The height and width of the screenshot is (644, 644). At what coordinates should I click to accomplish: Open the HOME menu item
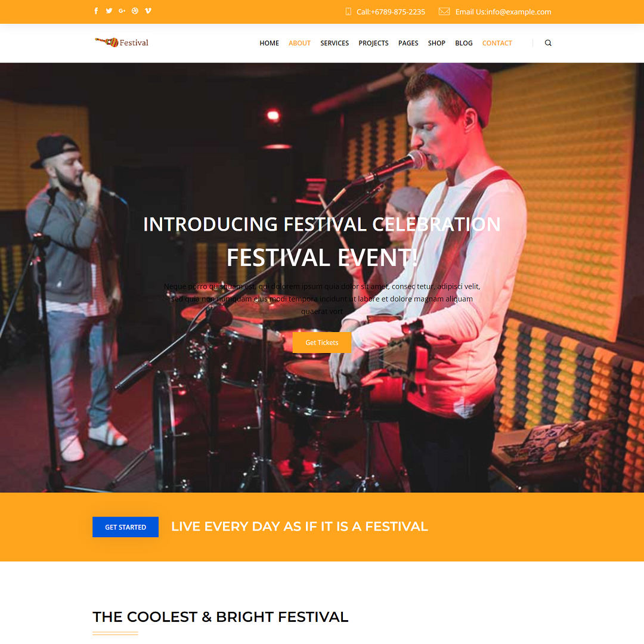[x=269, y=43]
